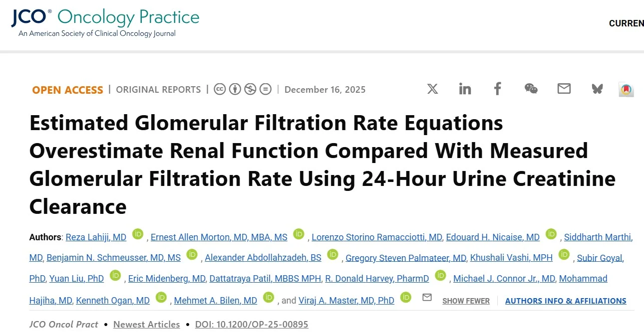The width and height of the screenshot is (644, 332).
Task: Click the NonCommercial crossed-dollar license icon
Action: pyautogui.click(x=250, y=89)
